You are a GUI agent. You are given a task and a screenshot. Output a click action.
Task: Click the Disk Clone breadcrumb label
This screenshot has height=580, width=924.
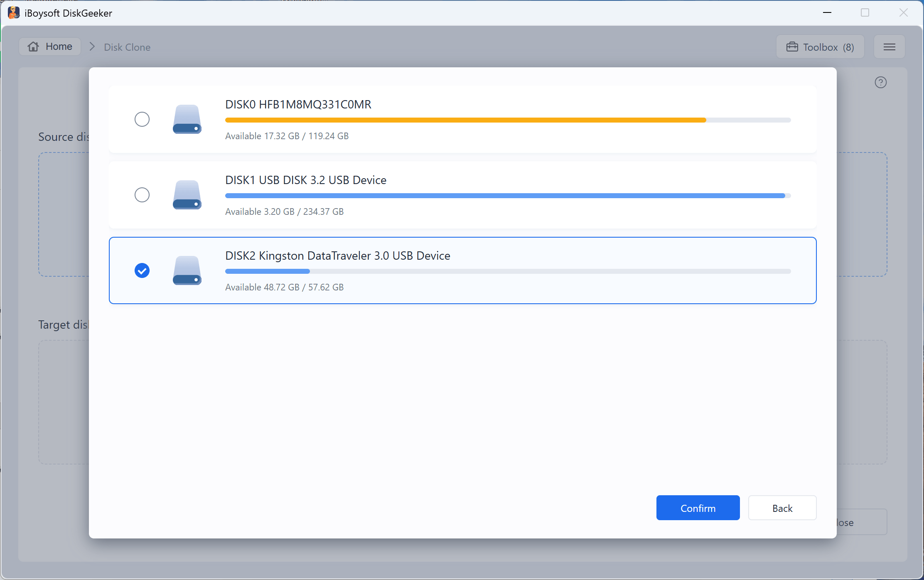click(x=127, y=47)
